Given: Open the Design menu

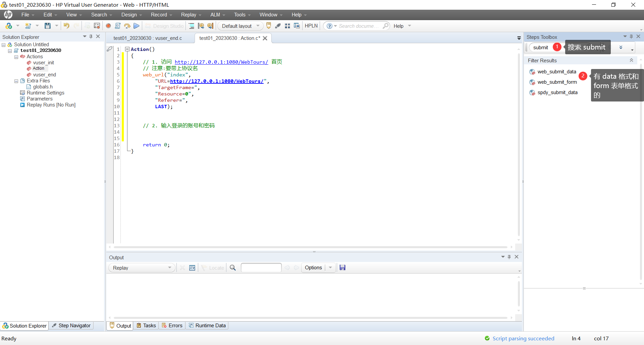Looking at the screenshot, I should click(131, 15).
